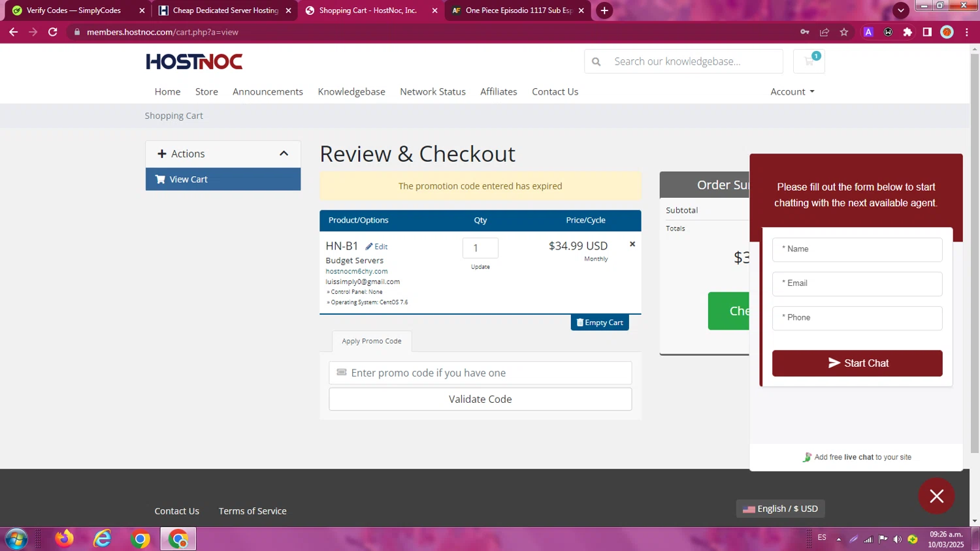Click the browser back arrow
980x551 pixels.
13,32
